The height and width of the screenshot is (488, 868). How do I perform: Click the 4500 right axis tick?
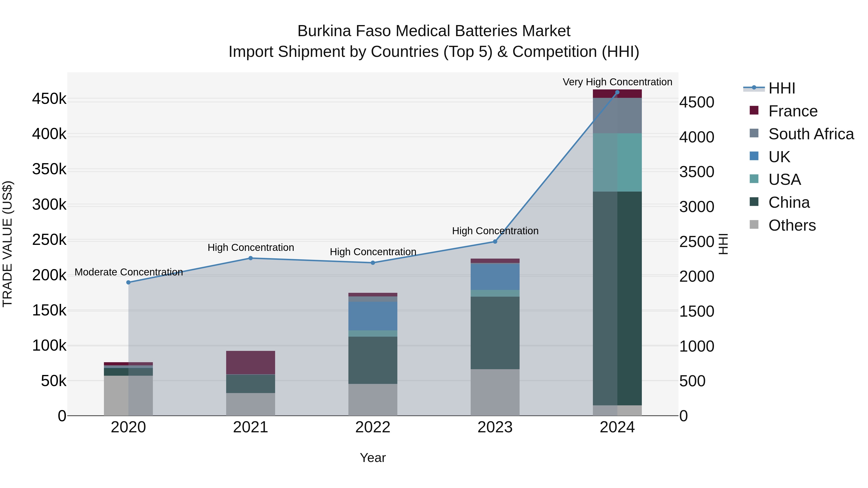pos(697,102)
